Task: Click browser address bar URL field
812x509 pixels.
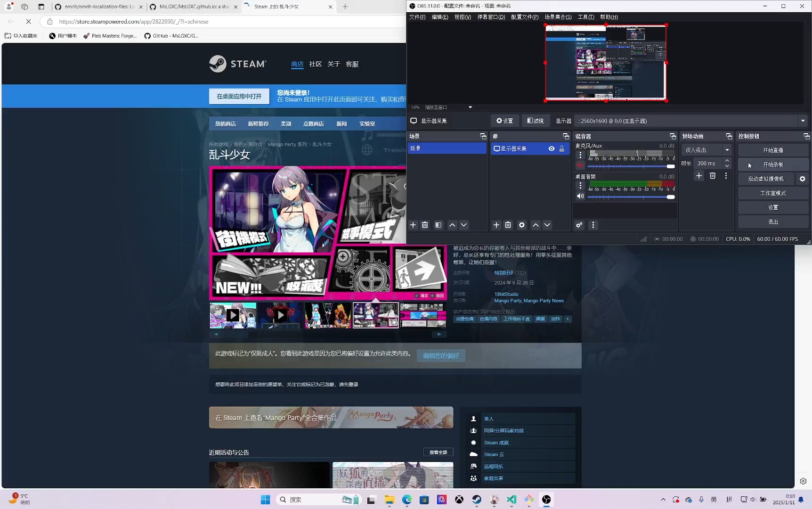Action: (x=226, y=21)
